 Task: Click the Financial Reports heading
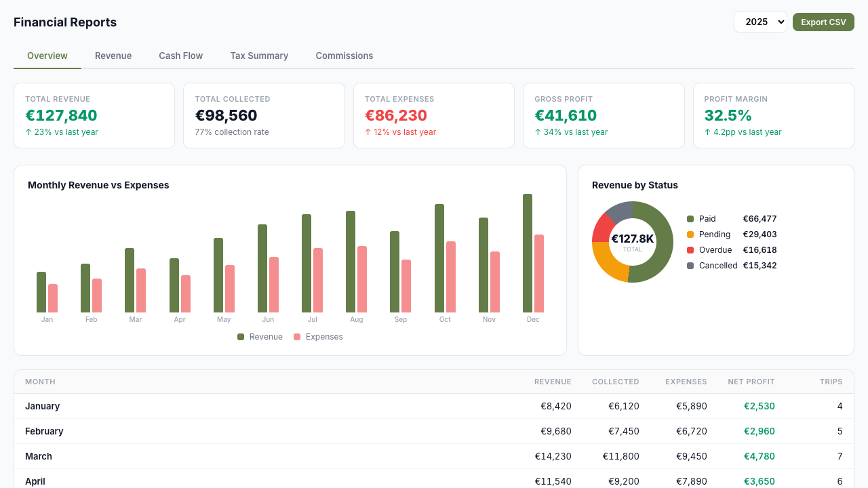pos(65,22)
